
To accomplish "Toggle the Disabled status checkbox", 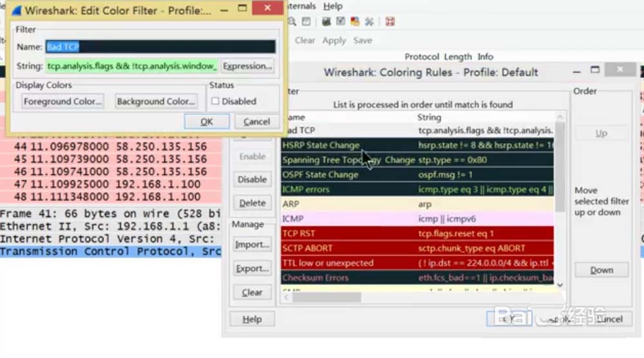I will pos(216,101).
